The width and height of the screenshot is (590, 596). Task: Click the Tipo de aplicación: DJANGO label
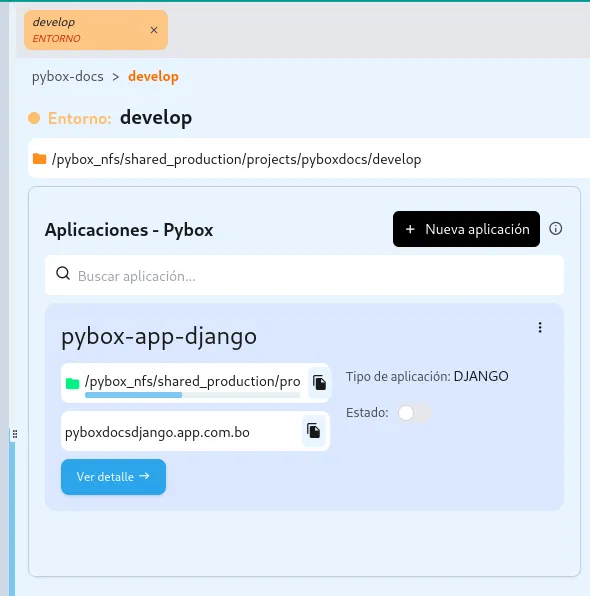click(427, 377)
